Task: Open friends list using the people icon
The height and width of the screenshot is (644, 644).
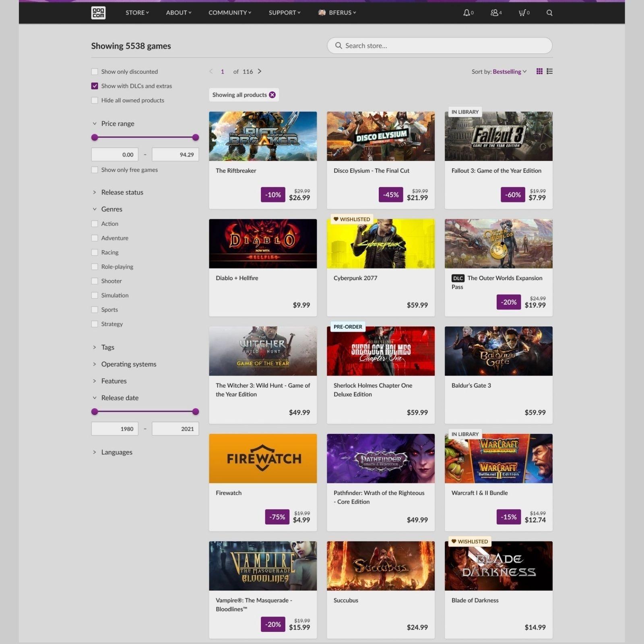Action: 494,12
